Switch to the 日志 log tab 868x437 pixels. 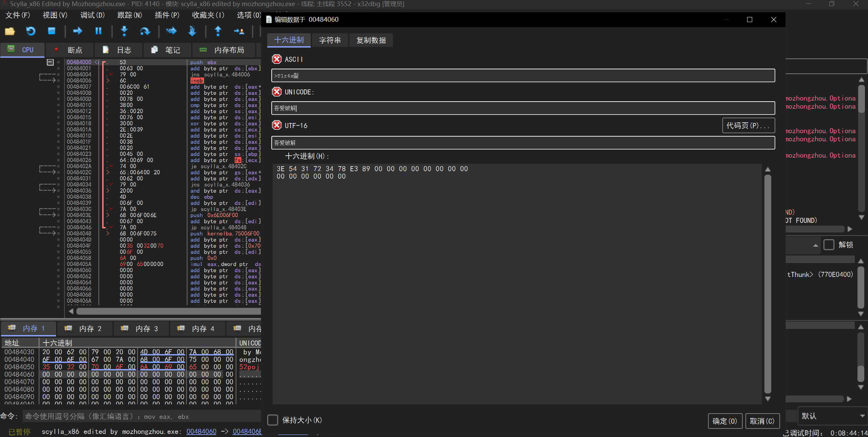[118, 50]
